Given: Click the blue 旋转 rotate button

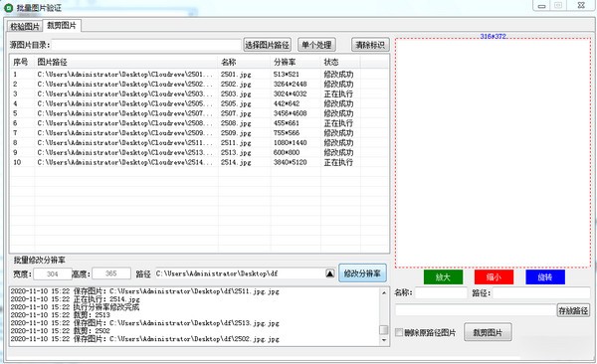Looking at the screenshot, I should point(545,277).
